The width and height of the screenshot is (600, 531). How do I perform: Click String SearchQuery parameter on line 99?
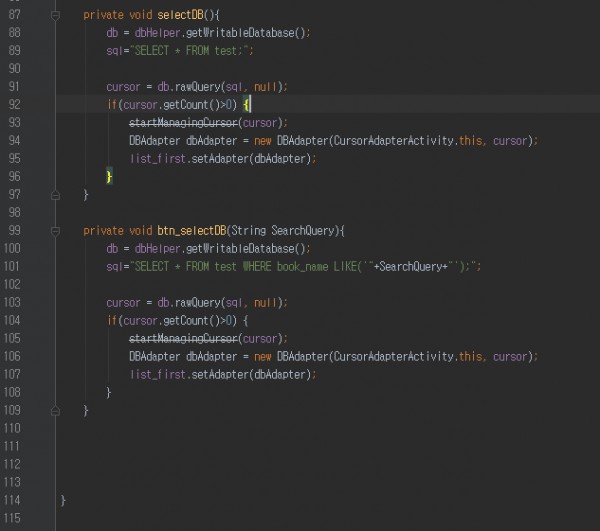283,231
